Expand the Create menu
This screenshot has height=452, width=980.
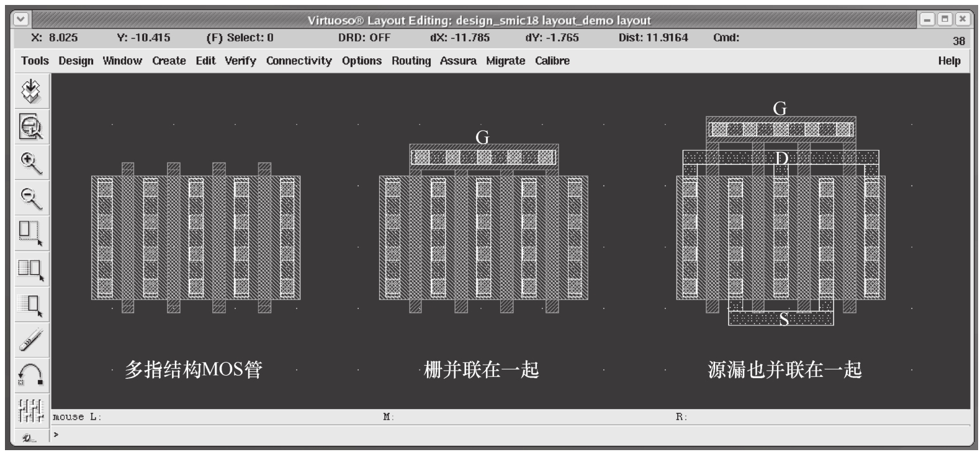click(169, 61)
